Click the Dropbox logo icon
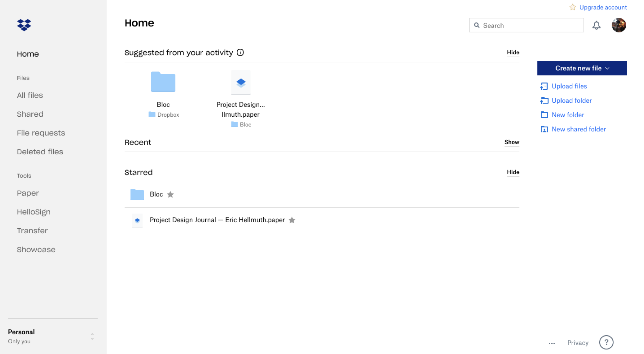The height and width of the screenshot is (354, 644). (24, 25)
